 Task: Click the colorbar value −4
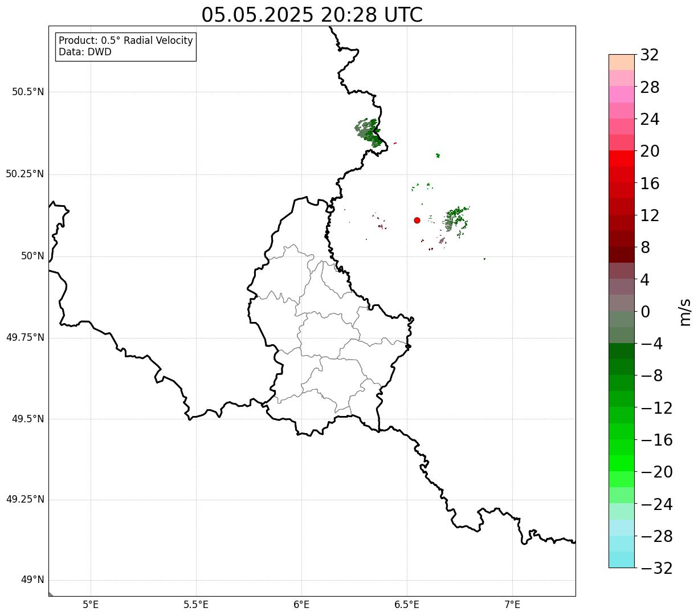[x=651, y=344]
